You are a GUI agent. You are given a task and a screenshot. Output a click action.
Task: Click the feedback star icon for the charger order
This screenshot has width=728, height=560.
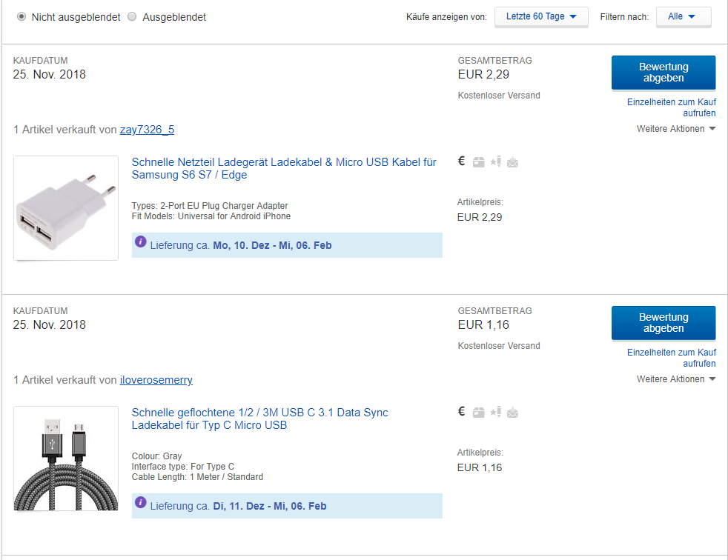(x=495, y=161)
